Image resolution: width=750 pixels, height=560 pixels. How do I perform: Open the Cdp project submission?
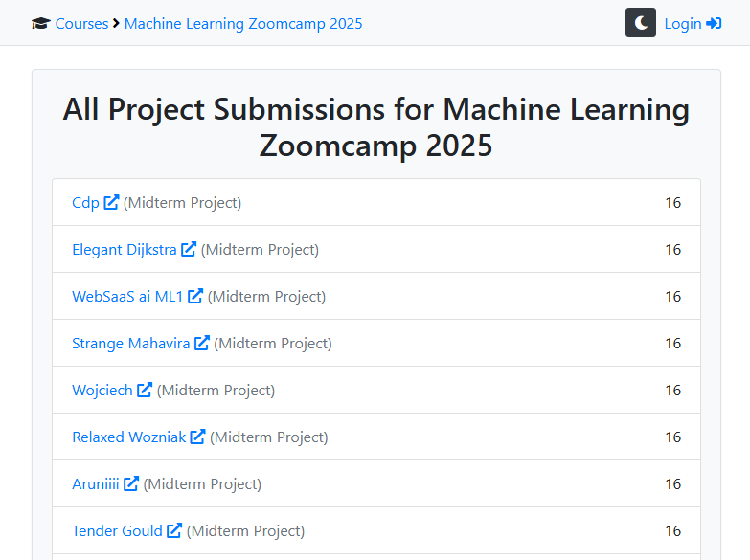[85, 203]
